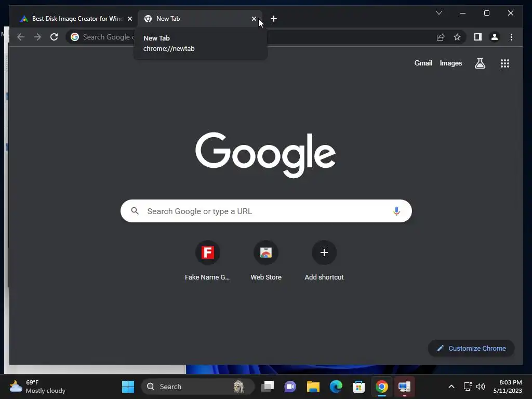Select the New Tab tab
Image resolution: width=532 pixels, height=399 pixels.
click(200, 19)
